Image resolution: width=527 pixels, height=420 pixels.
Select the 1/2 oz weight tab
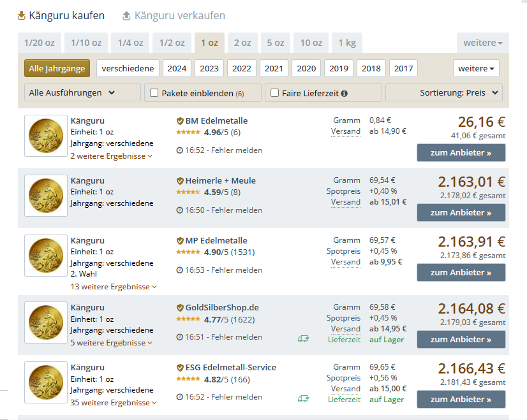click(x=171, y=43)
